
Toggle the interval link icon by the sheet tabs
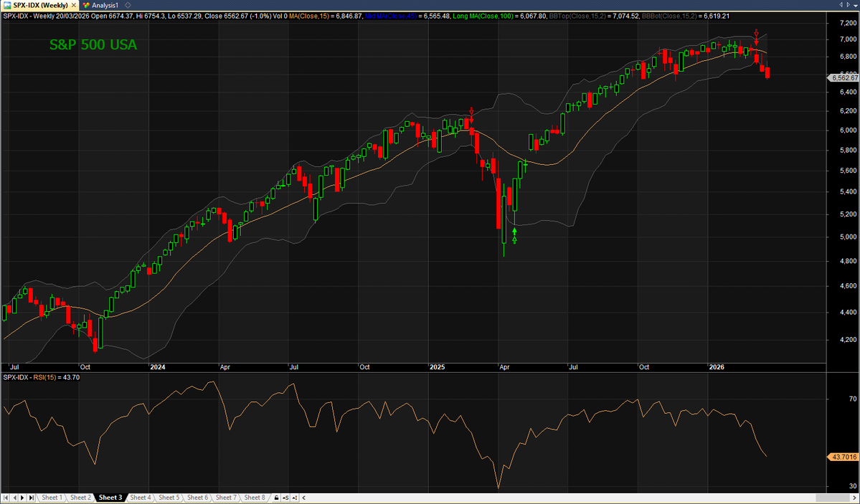pos(295,498)
